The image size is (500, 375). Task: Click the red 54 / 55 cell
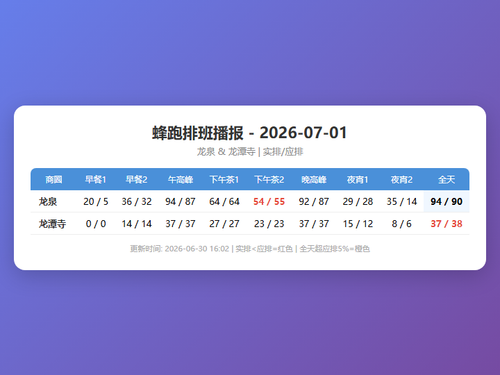pyautogui.click(x=269, y=201)
